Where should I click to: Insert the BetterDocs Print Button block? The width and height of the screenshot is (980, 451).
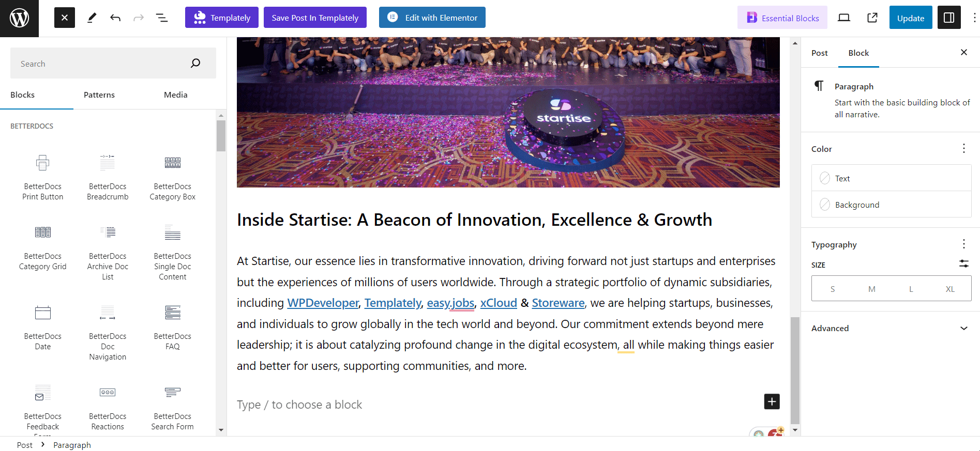coord(43,177)
